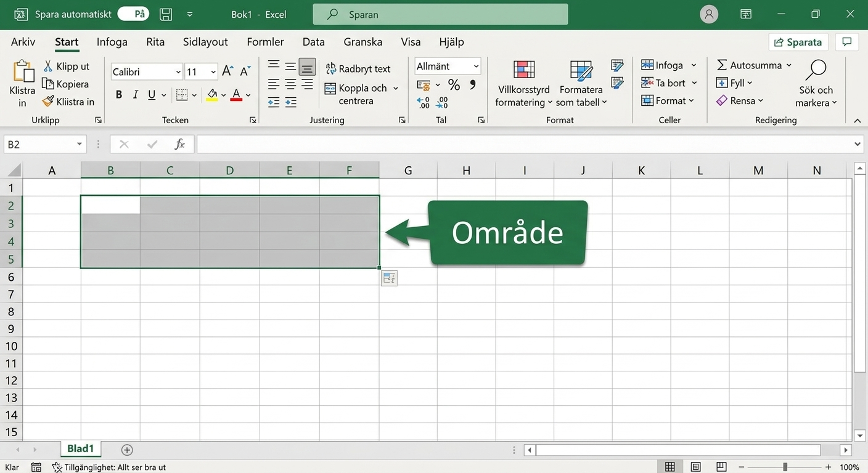
Task: Switch to the Formler tab
Action: pos(265,42)
